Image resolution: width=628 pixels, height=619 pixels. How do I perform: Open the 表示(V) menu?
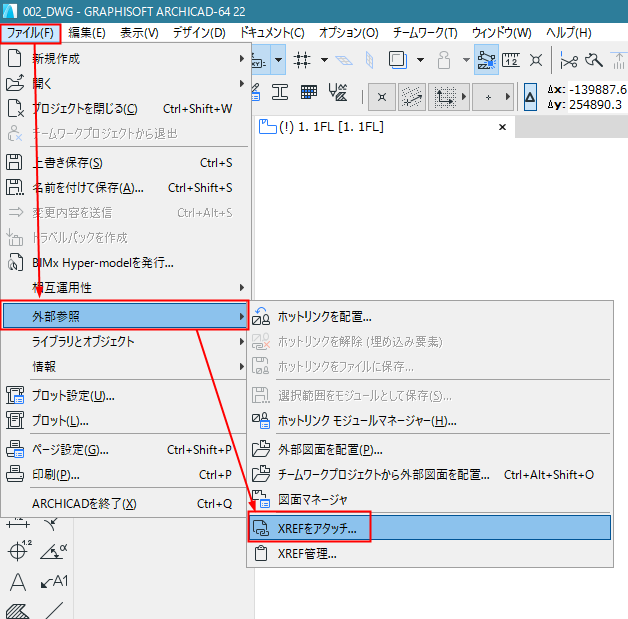[x=139, y=33]
